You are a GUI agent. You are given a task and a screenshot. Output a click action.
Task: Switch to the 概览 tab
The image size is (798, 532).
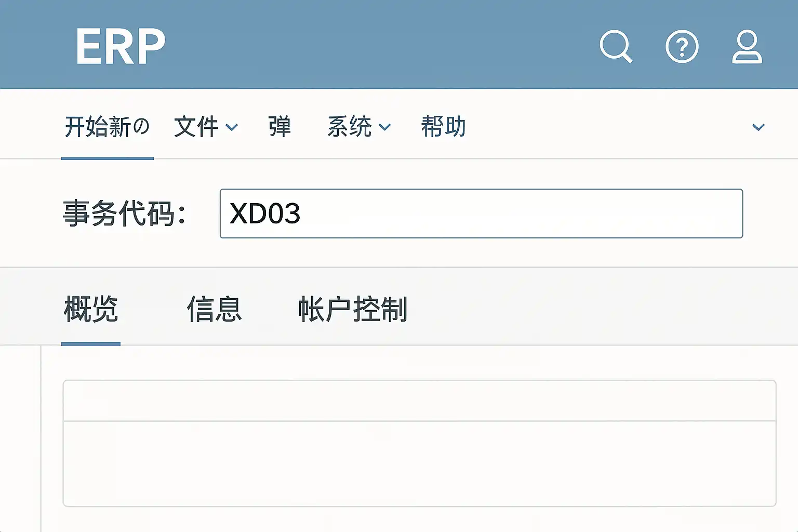(91, 309)
